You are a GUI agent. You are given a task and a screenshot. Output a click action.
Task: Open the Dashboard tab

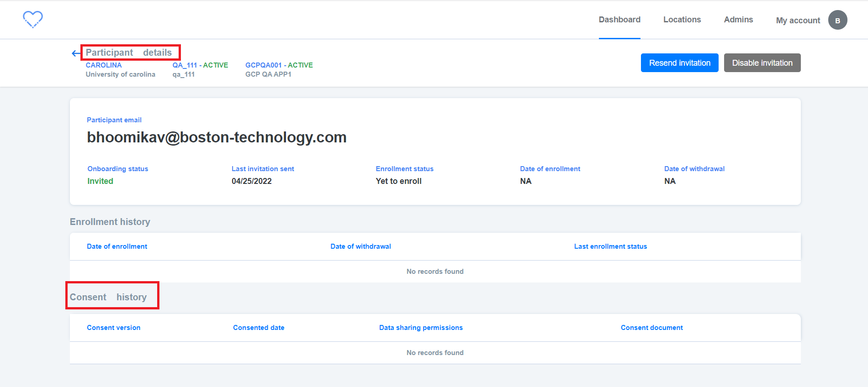(x=619, y=20)
